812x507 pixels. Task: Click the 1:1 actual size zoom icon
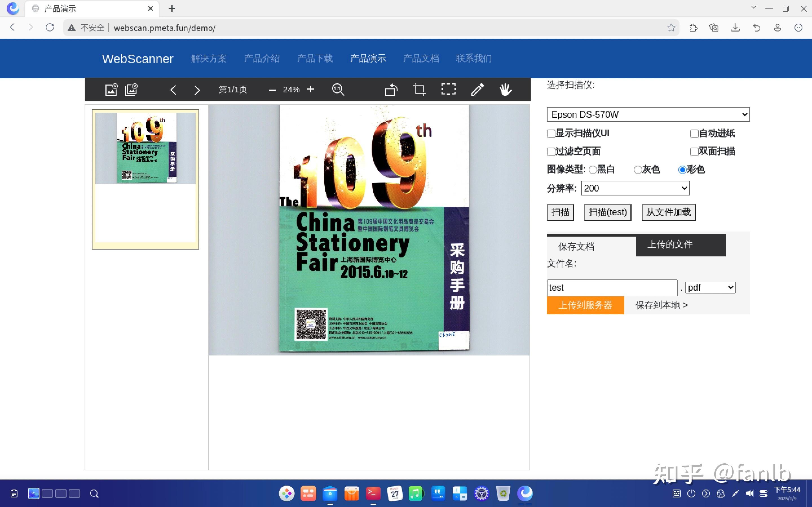[338, 90]
